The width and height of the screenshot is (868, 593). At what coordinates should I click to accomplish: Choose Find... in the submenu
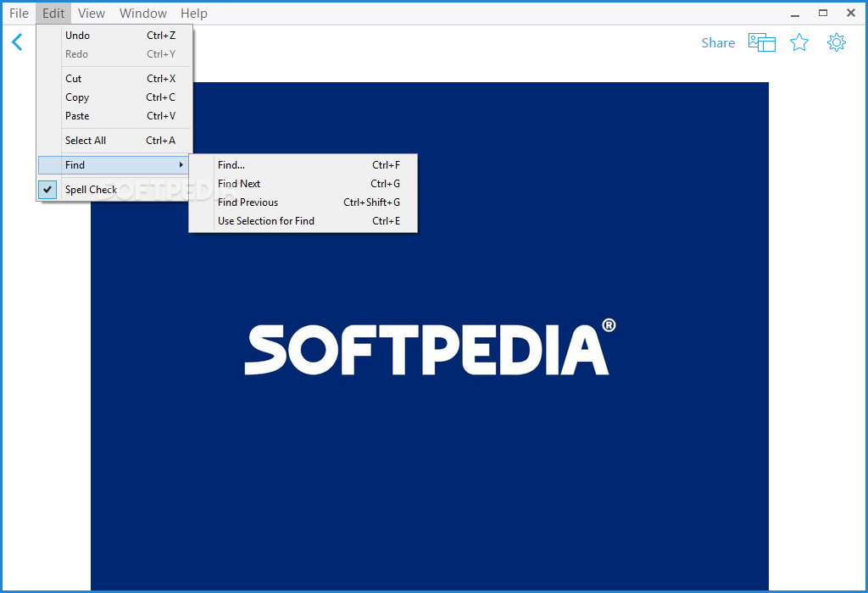(x=303, y=165)
